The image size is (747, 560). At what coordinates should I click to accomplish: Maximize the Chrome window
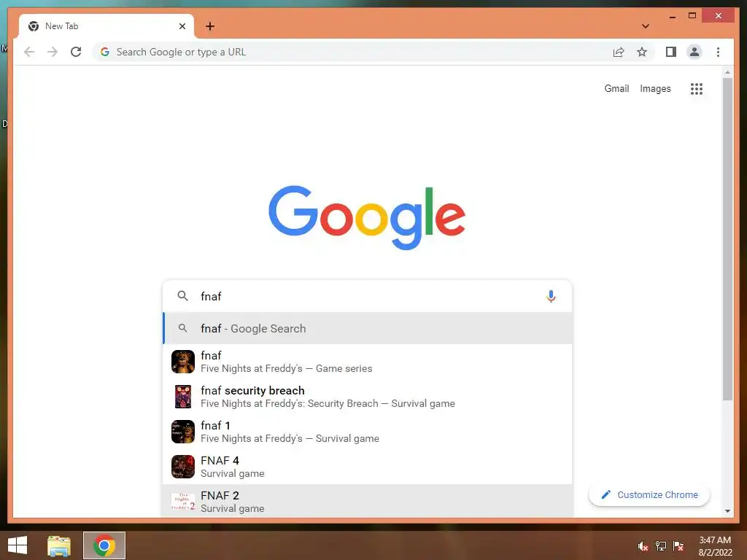coord(692,16)
